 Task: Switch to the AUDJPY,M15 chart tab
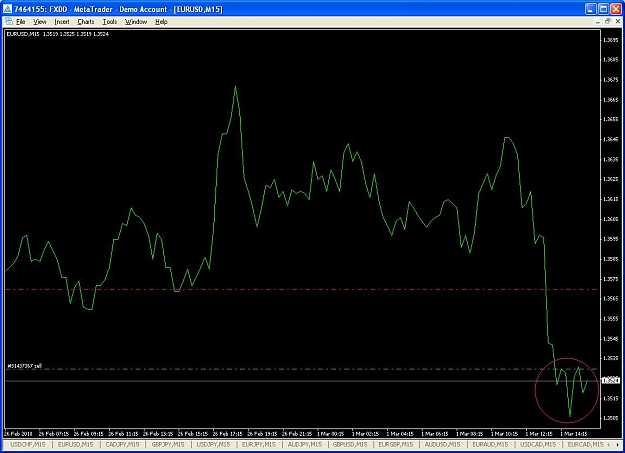(x=305, y=444)
